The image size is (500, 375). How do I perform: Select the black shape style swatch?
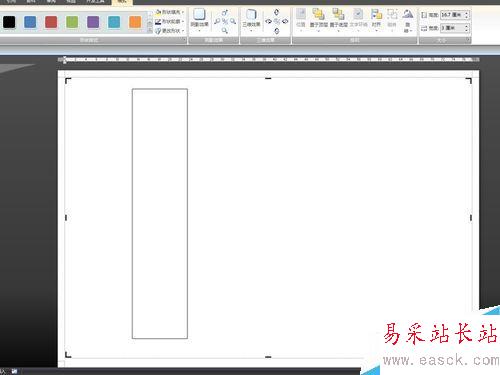click(9, 22)
